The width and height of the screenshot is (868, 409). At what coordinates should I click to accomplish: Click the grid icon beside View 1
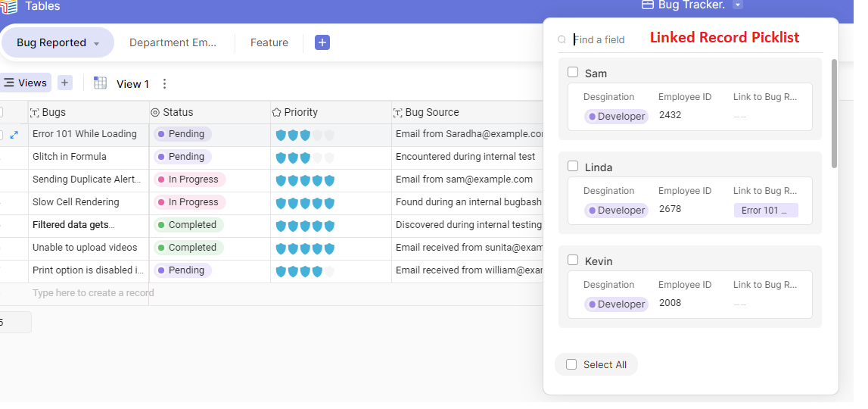coord(100,83)
